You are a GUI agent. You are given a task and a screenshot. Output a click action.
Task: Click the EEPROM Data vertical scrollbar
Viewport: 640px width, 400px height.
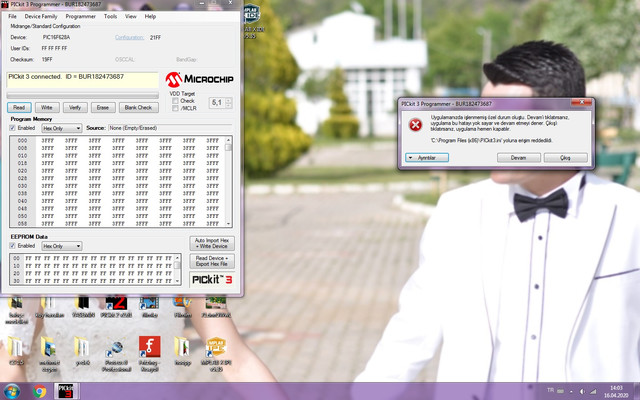pyautogui.click(x=178, y=269)
